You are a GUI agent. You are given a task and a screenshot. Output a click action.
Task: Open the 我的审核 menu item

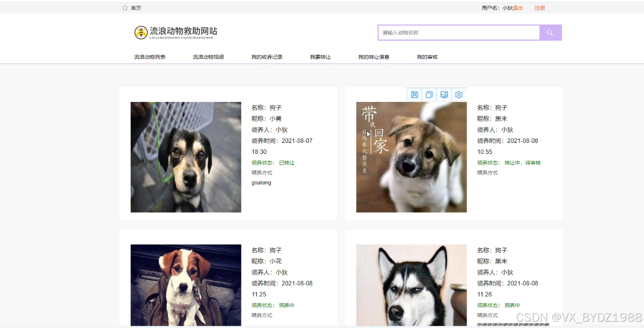(427, 57)
